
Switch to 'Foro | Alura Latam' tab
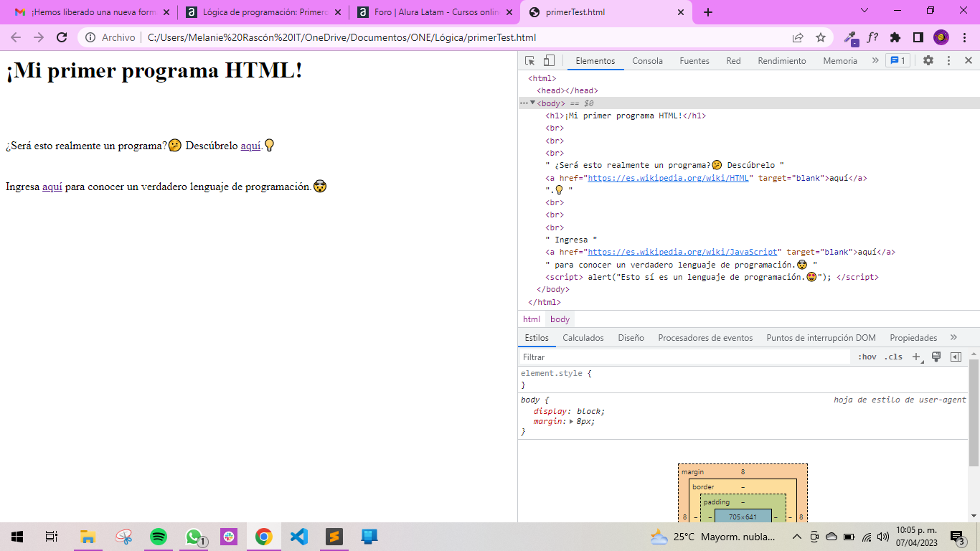[435, 12]
